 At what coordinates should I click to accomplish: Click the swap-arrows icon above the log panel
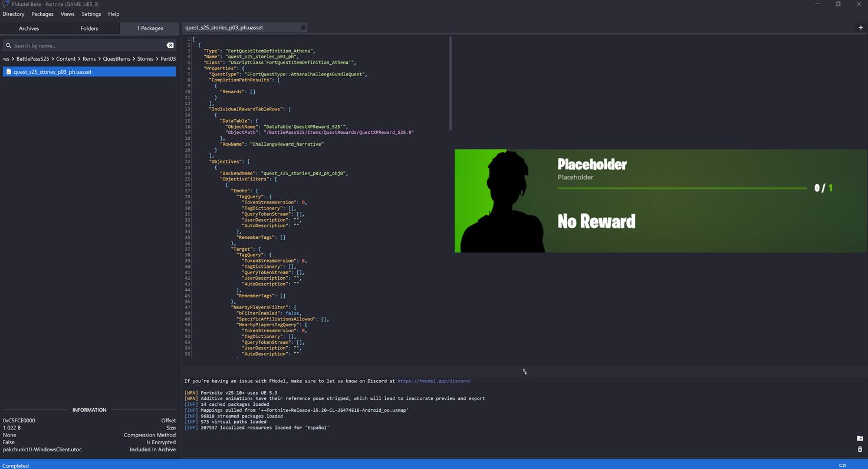(x=525, y=372)
